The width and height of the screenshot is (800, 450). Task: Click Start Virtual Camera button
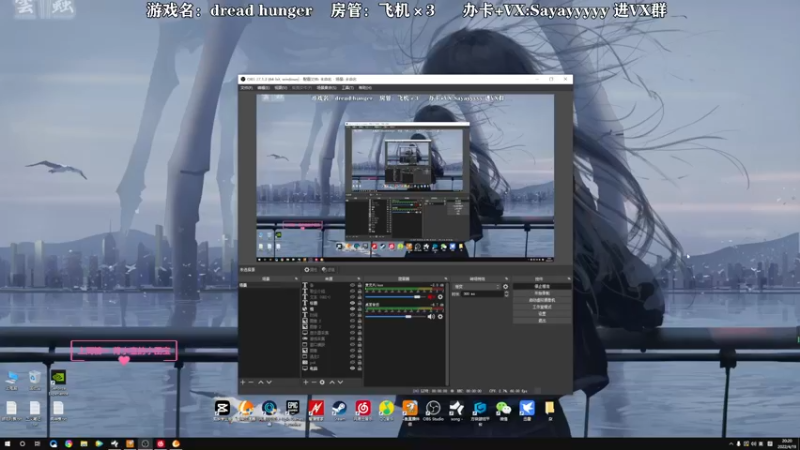click(542, 300)
